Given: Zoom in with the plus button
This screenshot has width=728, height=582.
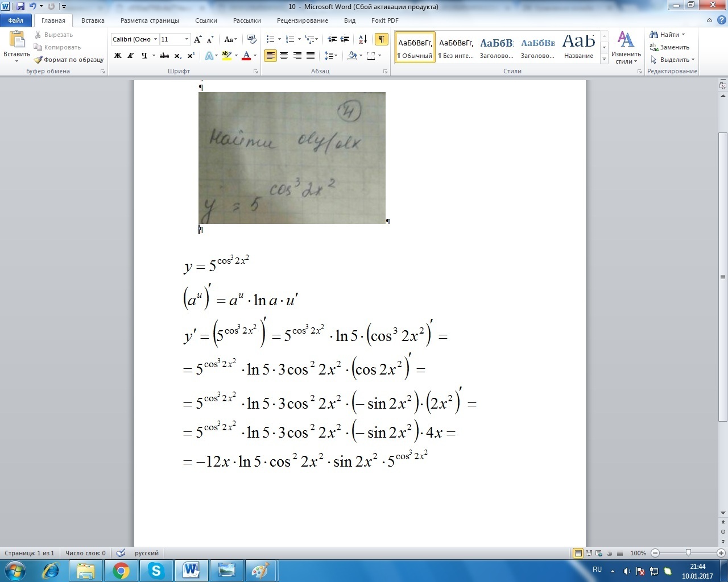Looking at the screenshot, I should coord(721,553).
